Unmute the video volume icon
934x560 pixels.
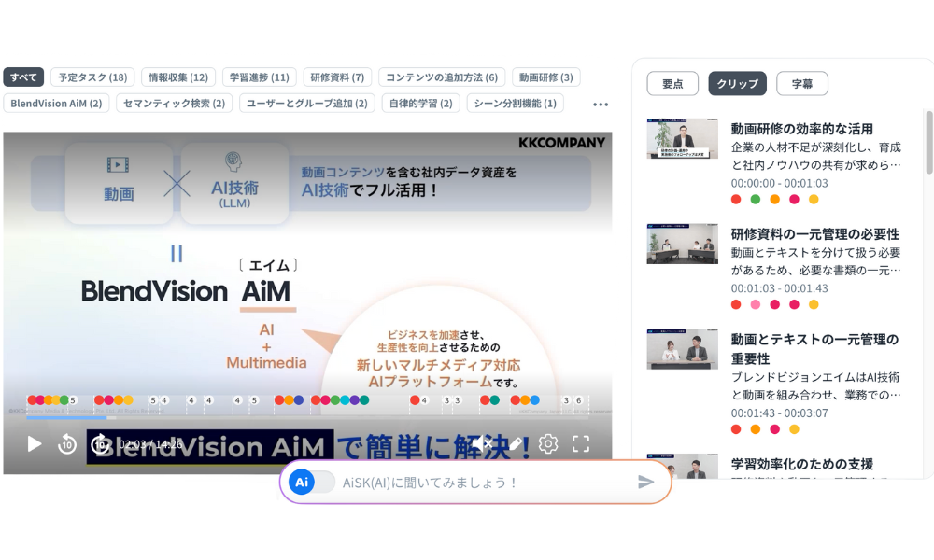(481, 443)
